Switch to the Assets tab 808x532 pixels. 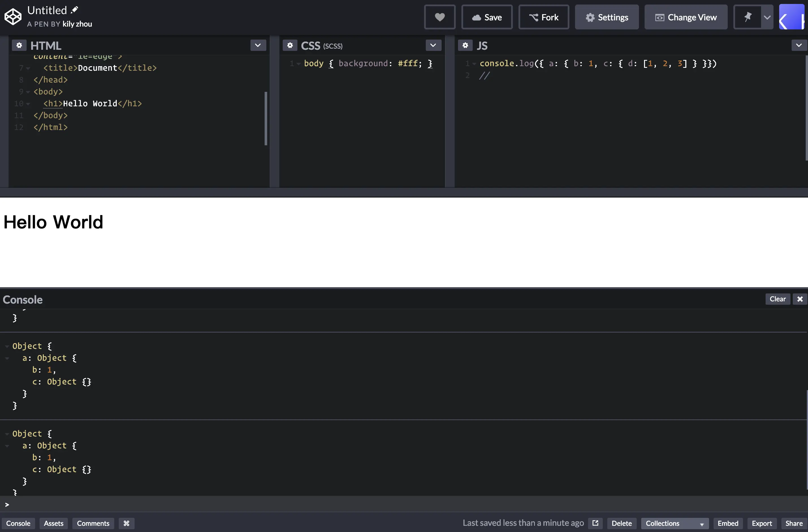tap(53, 523)
